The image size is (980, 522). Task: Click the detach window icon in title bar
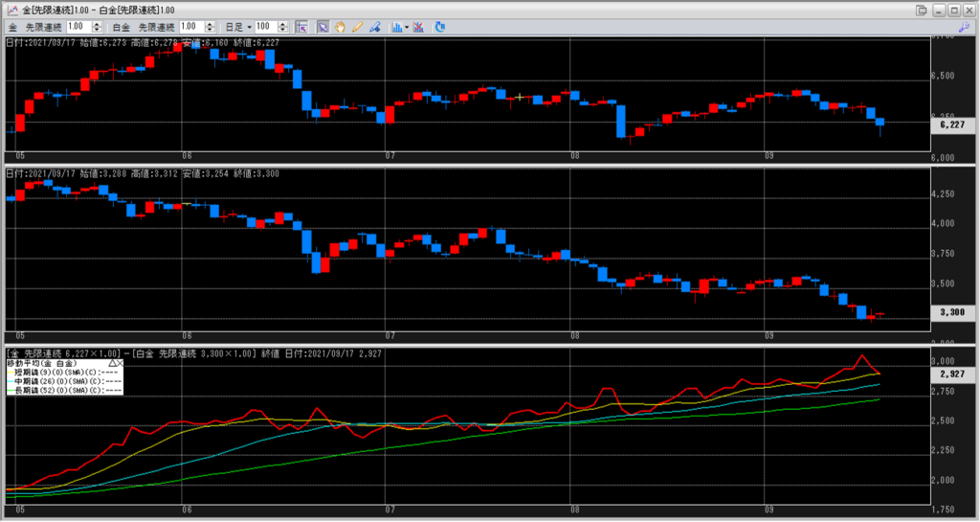tap(923, 10)
